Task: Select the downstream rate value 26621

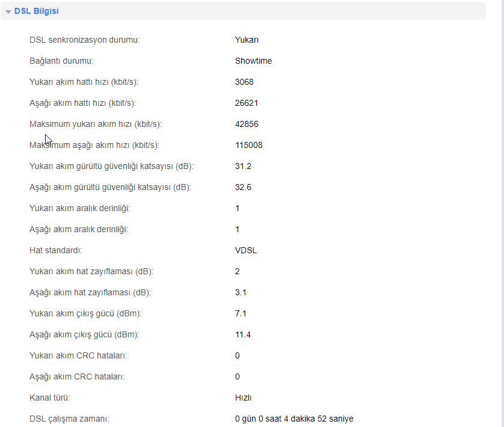Action: coord(247,103)
